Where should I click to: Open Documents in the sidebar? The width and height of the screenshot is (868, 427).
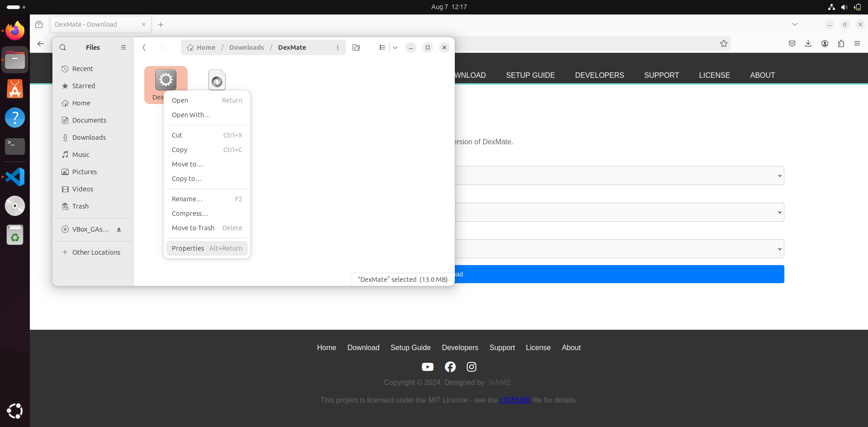[93, 120]
